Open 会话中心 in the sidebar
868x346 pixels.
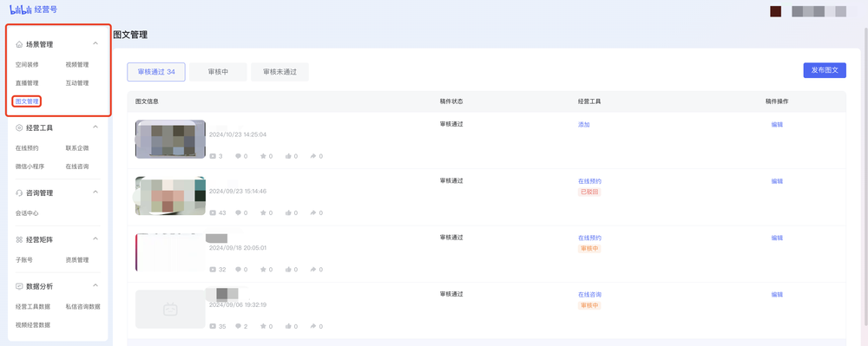tap(27, 213)
